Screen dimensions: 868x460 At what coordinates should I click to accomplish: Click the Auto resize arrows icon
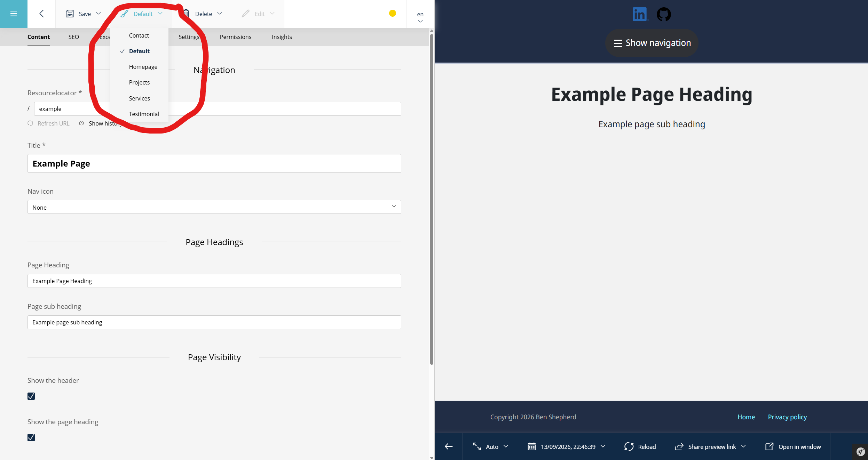coord(477,447)
